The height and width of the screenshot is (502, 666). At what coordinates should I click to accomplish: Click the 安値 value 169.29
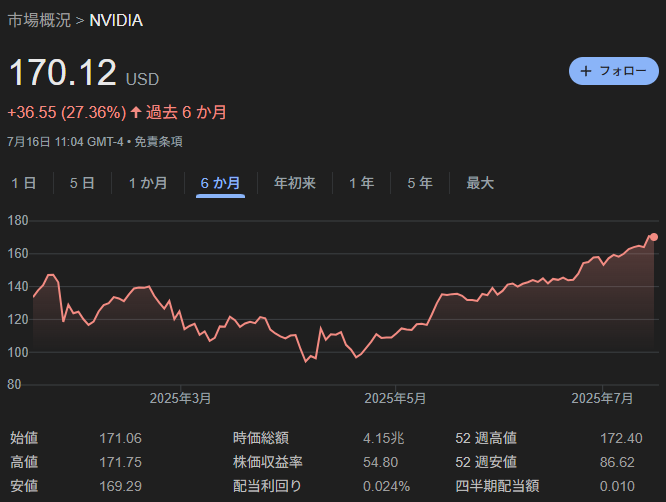click(121, 486)
